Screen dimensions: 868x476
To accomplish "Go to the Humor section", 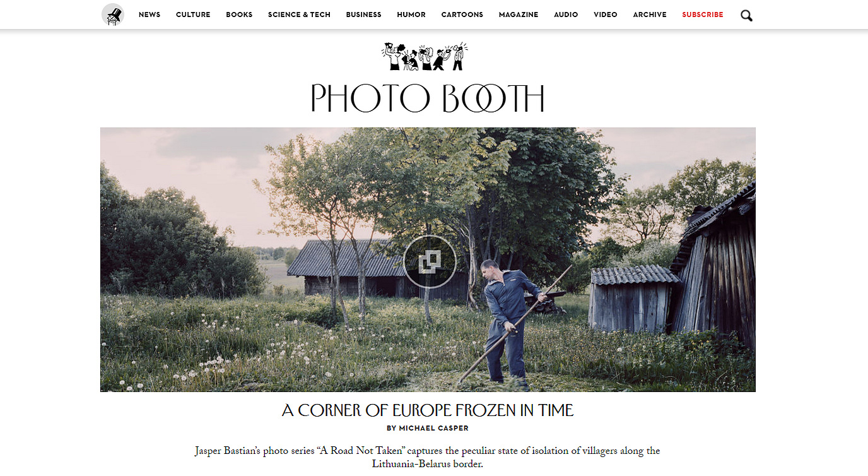I will click(x=411, y=15).
